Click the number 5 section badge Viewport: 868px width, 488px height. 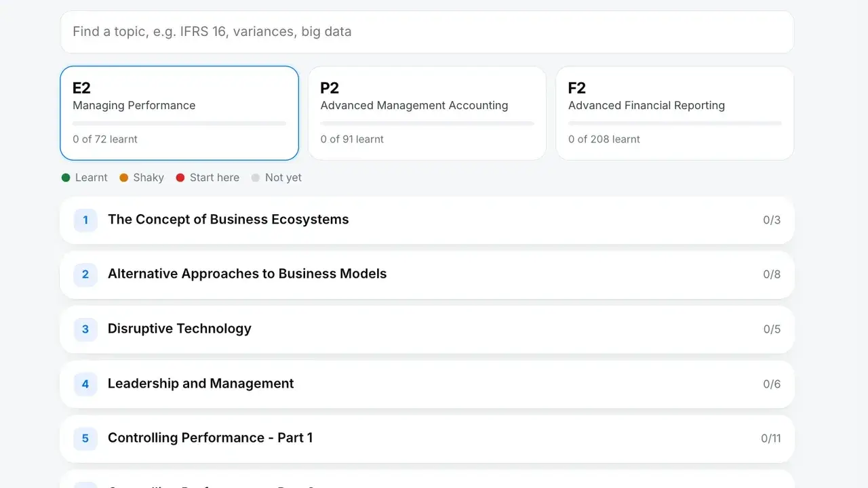85,439
